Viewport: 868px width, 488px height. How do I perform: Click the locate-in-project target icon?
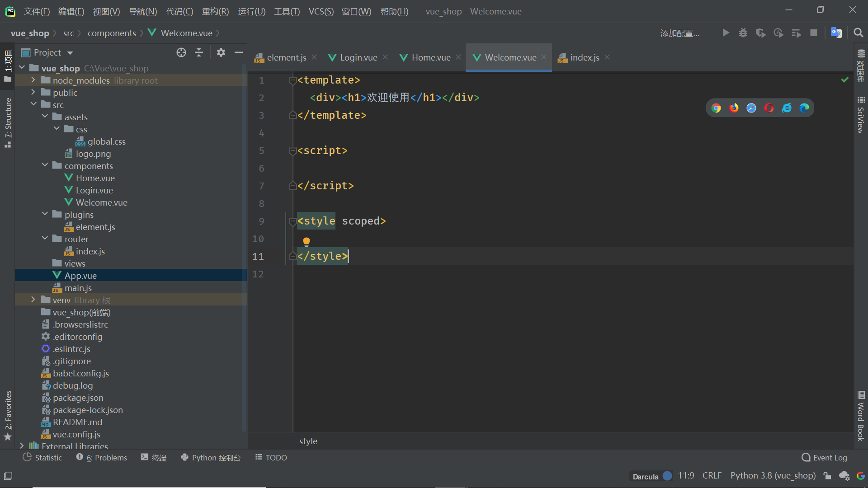pyautogui.click(x=181, y=52)
